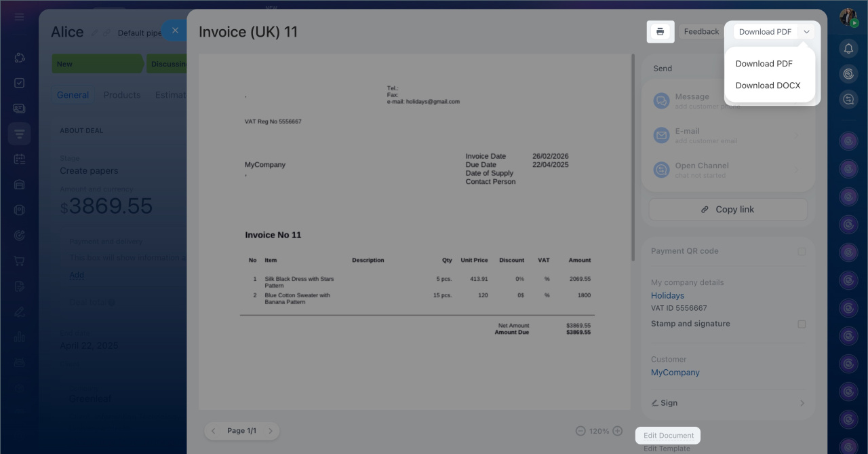Collapse the Download PDF dropdown arrow
Viewport: 868px width, 454px height.
point(806,32)
